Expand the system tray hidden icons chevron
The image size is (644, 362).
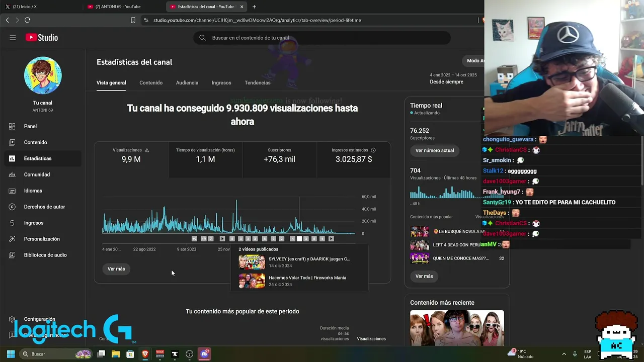(x=563, y=354)
